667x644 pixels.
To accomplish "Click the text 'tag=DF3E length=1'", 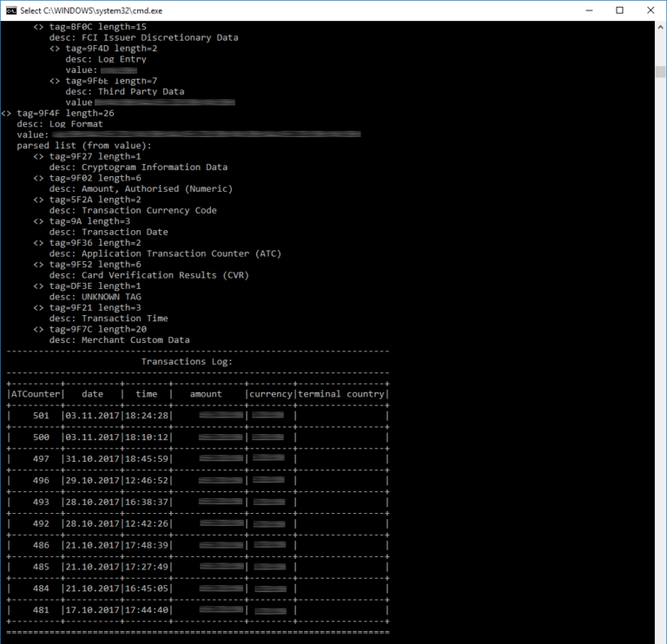I will coord(96,286).
